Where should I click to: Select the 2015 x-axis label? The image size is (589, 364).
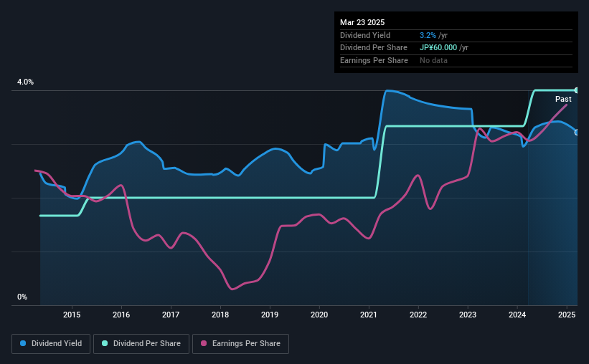coord(72,315)
